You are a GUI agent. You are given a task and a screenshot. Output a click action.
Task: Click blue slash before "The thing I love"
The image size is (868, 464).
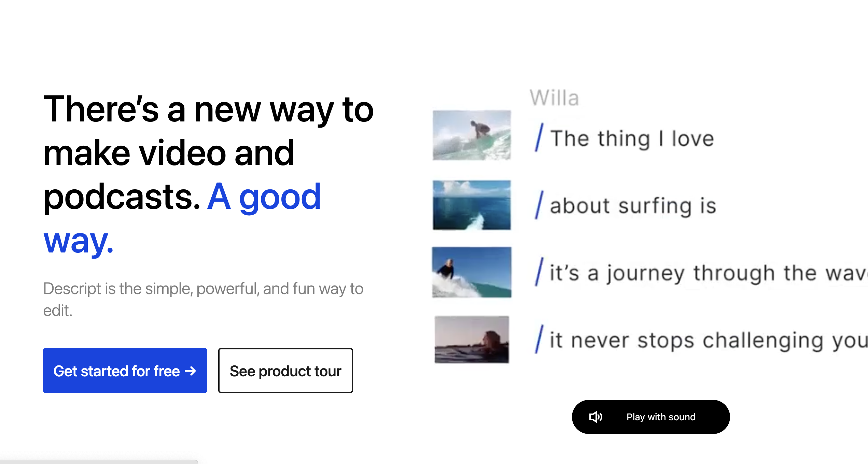[x=539, y=137]
